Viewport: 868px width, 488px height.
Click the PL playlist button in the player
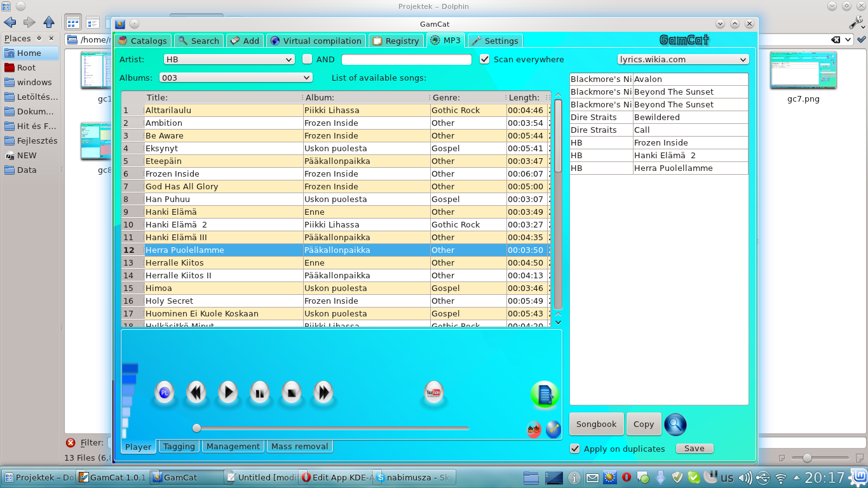coord(164,393)
